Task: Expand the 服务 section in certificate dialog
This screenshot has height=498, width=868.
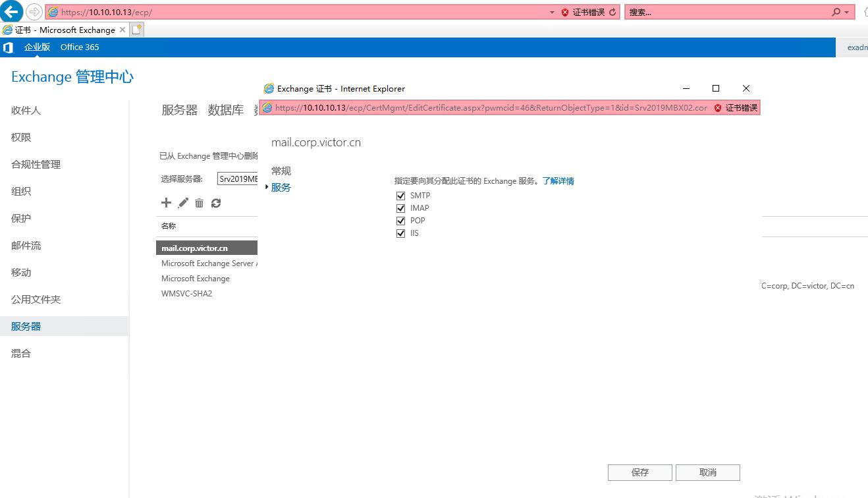Action: pyautogui.click(x=281, y=187)
